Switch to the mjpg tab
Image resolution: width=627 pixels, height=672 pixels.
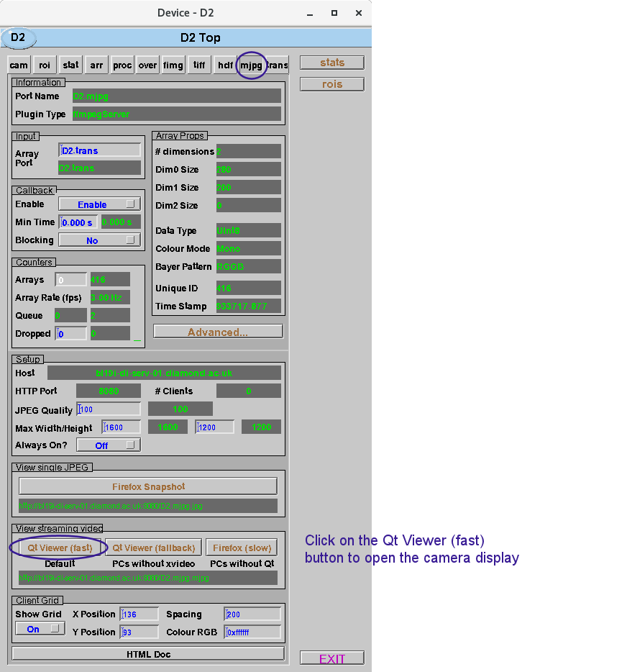(x=251, y=65)
